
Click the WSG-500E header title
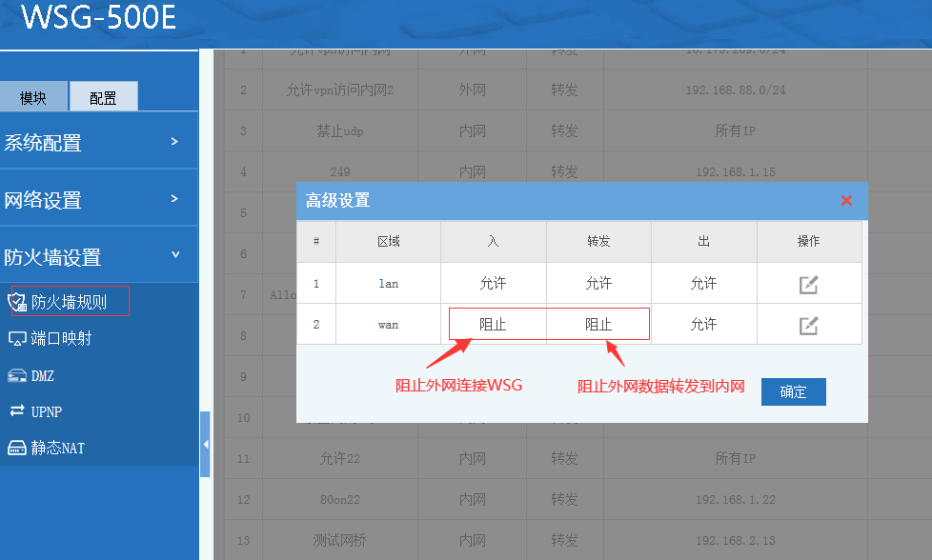(x=98, y=17)
